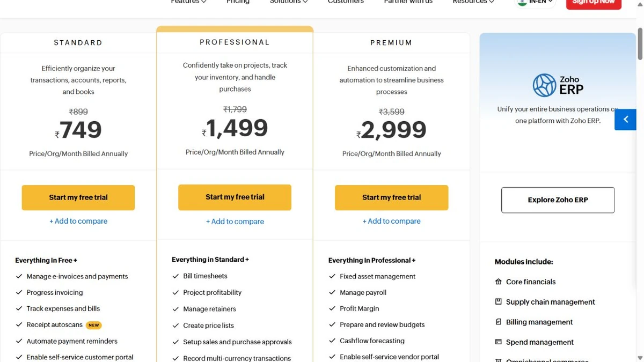Click the NEW badge beside Receipt autoscans

(x=94, y=325)
